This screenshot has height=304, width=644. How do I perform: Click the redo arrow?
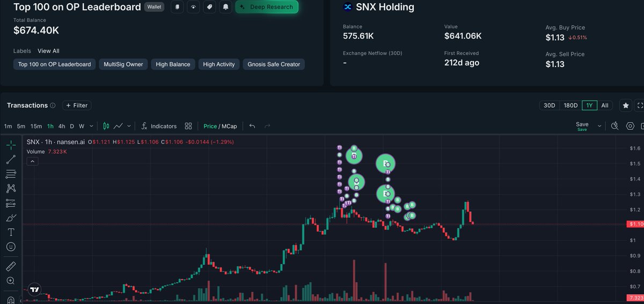point(267,126)
